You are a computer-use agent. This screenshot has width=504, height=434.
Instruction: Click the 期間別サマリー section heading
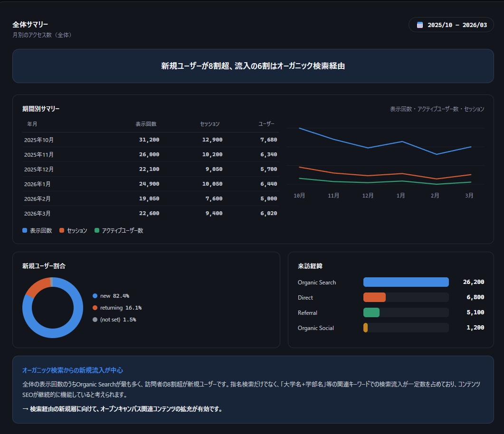pyautogui.click(x=41, y=109)
